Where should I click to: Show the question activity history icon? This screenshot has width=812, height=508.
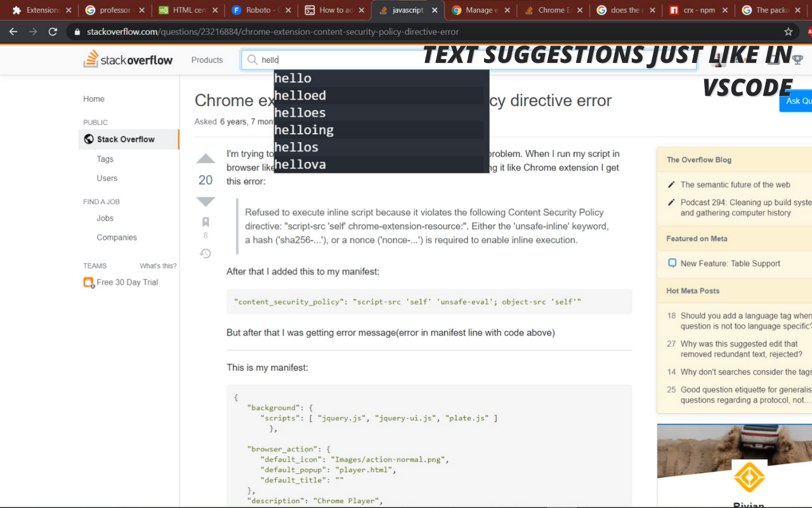(206, 253)
